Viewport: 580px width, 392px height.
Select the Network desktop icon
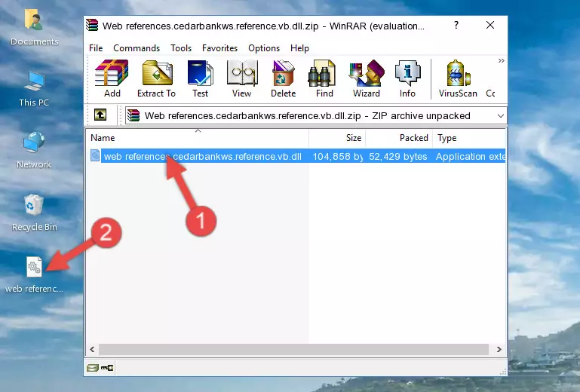point(34,150)
